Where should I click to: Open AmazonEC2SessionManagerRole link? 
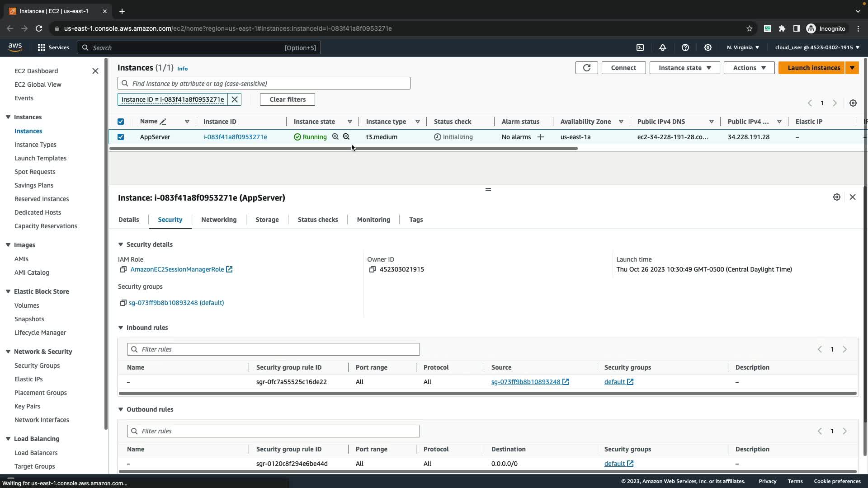coord(177,269)
